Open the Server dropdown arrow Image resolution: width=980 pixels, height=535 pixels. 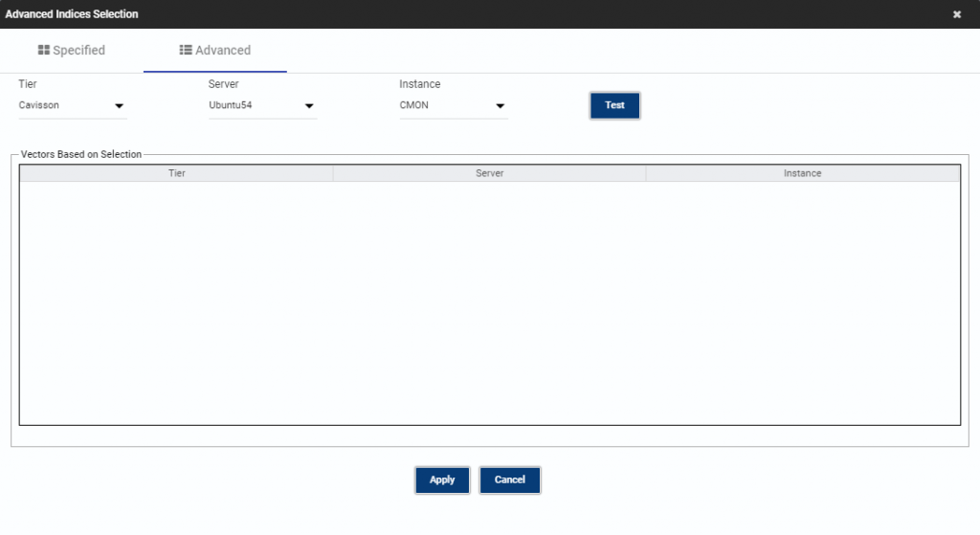(x=309, y=106)
